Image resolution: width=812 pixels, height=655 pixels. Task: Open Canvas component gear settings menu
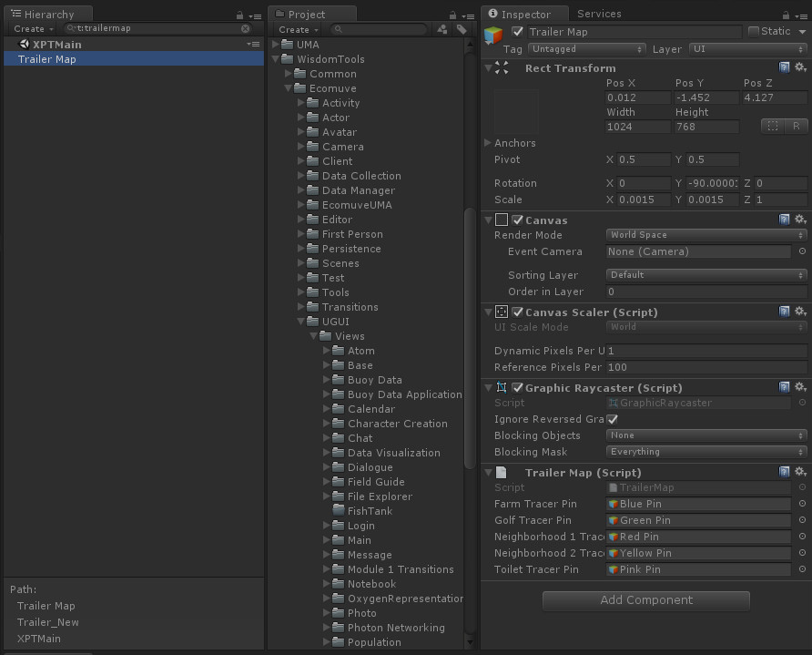pyautogui.click(x=800, y=220)
